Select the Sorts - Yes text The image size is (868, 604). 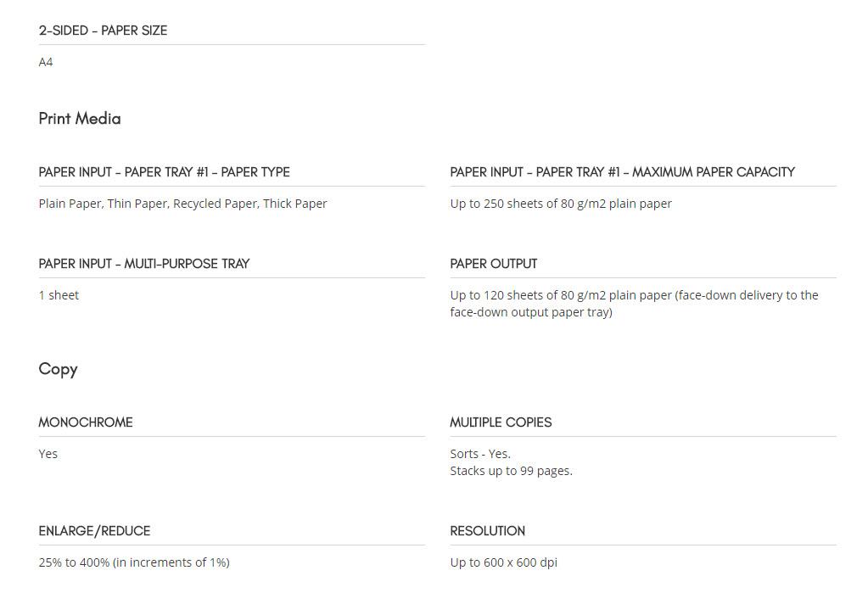click(480, 454)
